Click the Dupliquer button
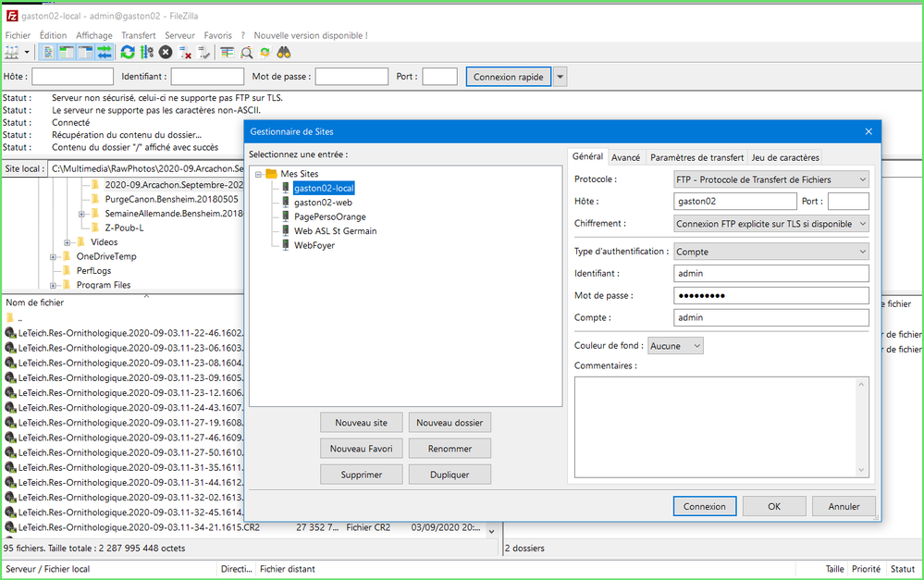This screenshot has height=580, width=924. coord(450,475)
